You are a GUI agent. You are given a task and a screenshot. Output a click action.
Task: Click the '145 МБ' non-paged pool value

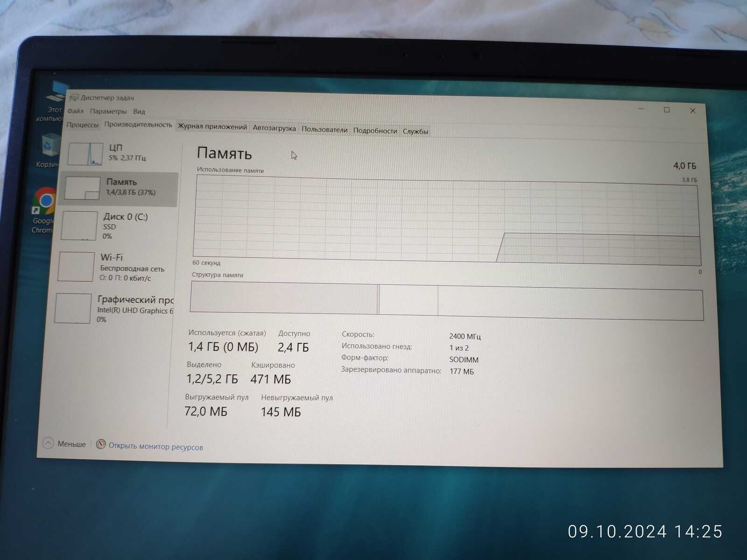[281, 412]
